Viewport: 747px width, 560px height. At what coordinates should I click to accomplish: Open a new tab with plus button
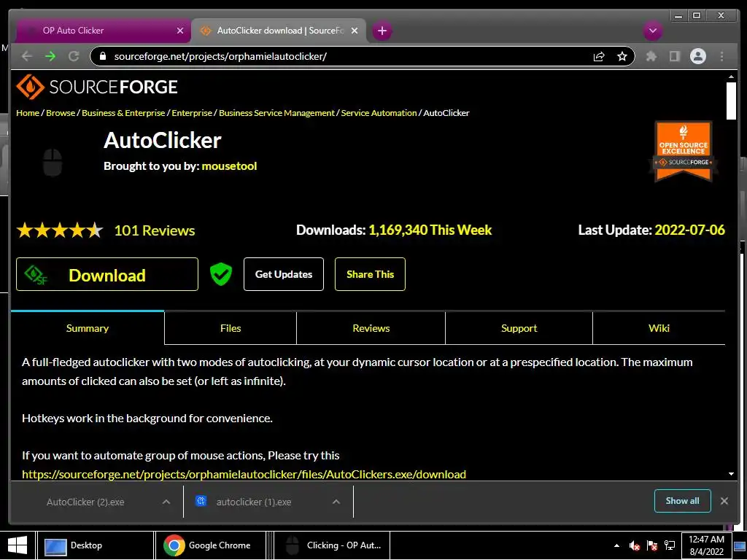[x=382, y=31]
